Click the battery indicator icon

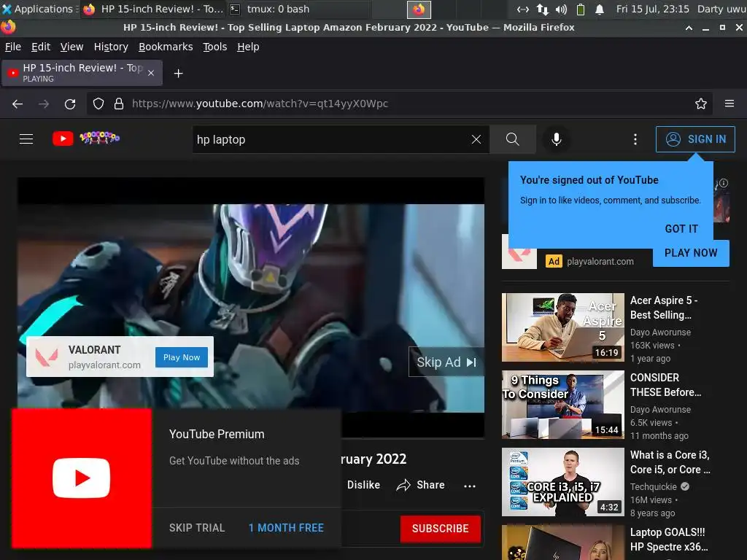[580, 9]
